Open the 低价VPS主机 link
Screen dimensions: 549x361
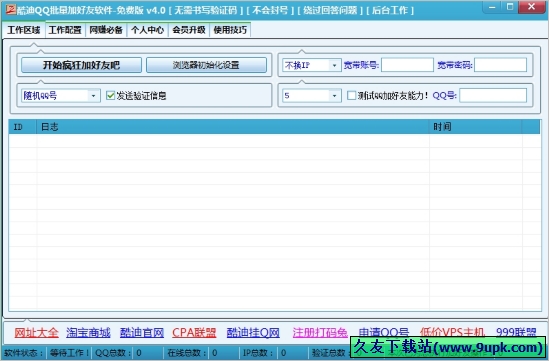pyautogui.click(x=452, y=332)
